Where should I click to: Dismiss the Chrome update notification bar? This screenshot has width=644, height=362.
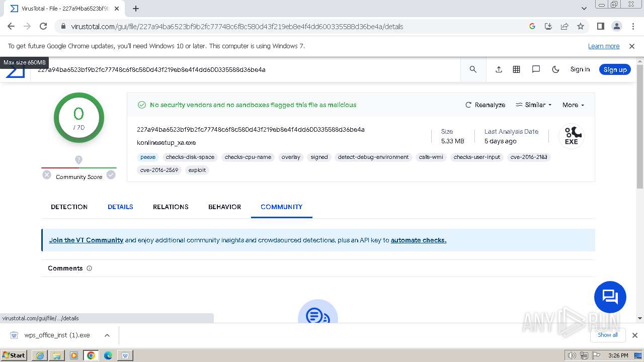point(632,46)
